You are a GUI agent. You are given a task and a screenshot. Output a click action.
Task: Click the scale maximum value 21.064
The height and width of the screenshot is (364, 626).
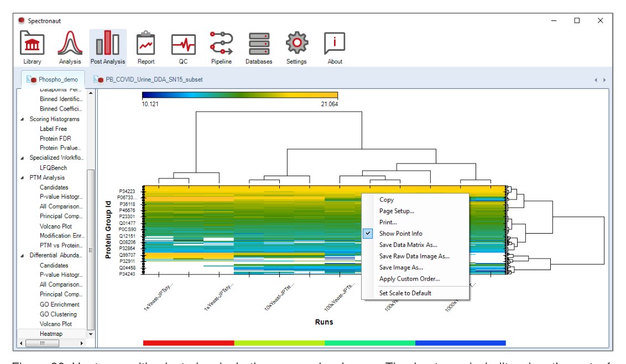click(x=330, y=104)
